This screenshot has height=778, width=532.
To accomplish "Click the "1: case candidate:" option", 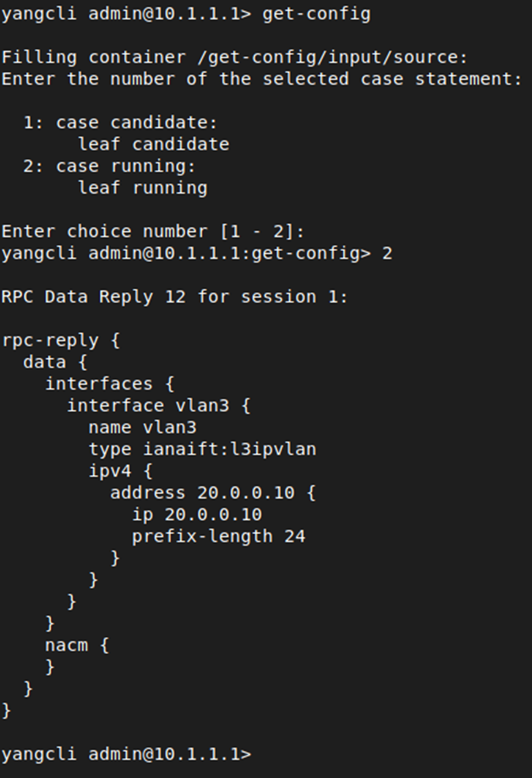I will (120, 122).
